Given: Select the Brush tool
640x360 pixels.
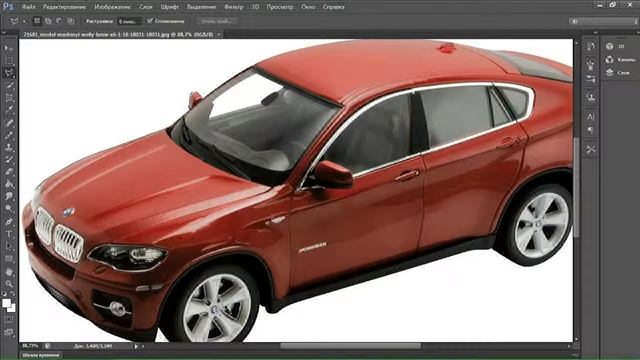Looking at the screenshot, I should click(9, 135).
